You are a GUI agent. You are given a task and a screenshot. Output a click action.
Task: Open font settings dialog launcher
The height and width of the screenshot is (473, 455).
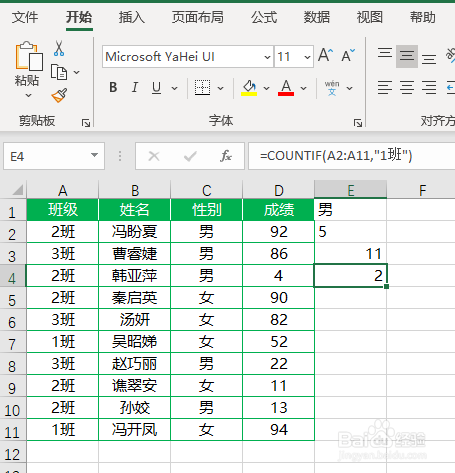358,123
